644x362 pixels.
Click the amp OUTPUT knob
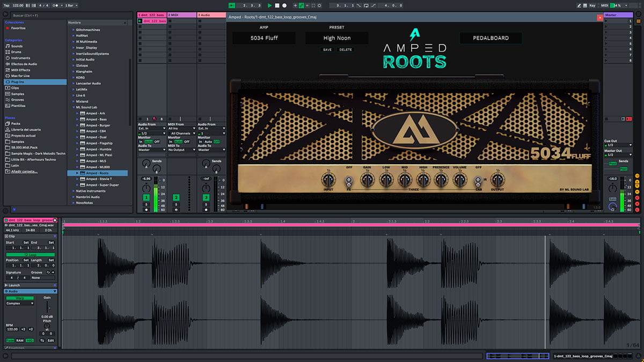(x=497, y=180)
